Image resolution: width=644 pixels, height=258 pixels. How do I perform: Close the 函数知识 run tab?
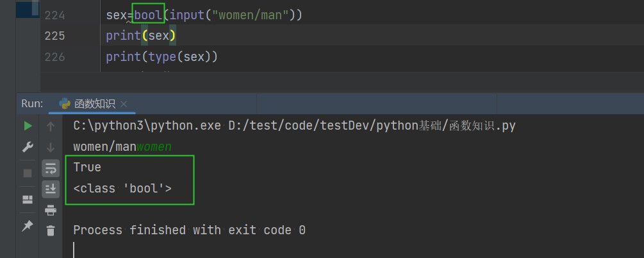tap(124, 104)
